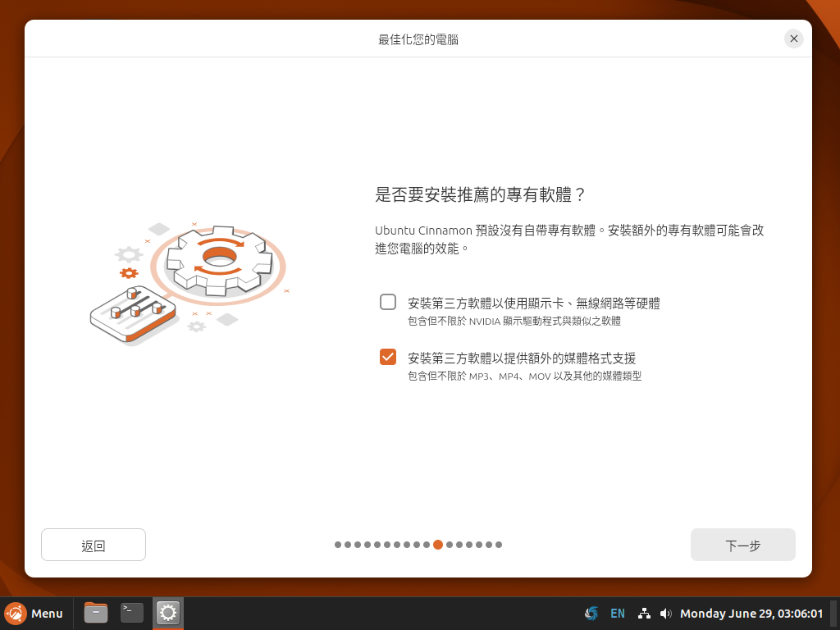Click the NVIDIA driver description subtext
The width and height of the screenshot is (840, 630).
514,321
